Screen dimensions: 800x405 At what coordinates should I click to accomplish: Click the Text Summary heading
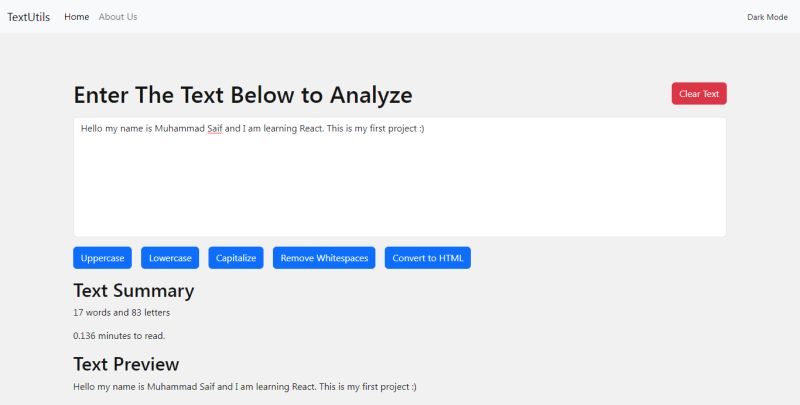[133, 291]
